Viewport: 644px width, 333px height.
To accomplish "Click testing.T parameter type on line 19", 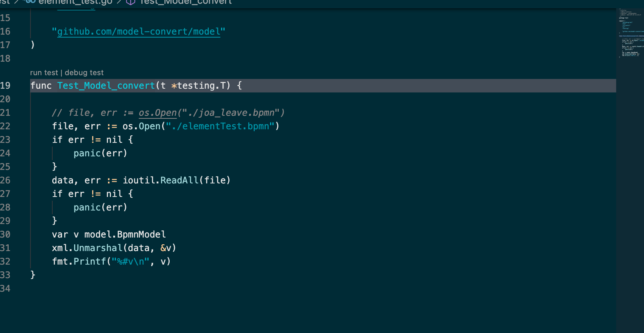I will (201, 86).
